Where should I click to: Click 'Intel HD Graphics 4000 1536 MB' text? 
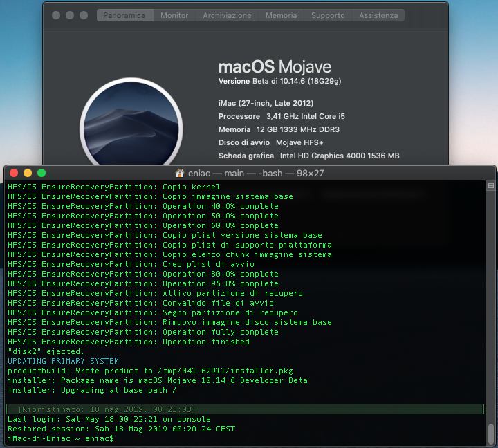coord(340,156)
